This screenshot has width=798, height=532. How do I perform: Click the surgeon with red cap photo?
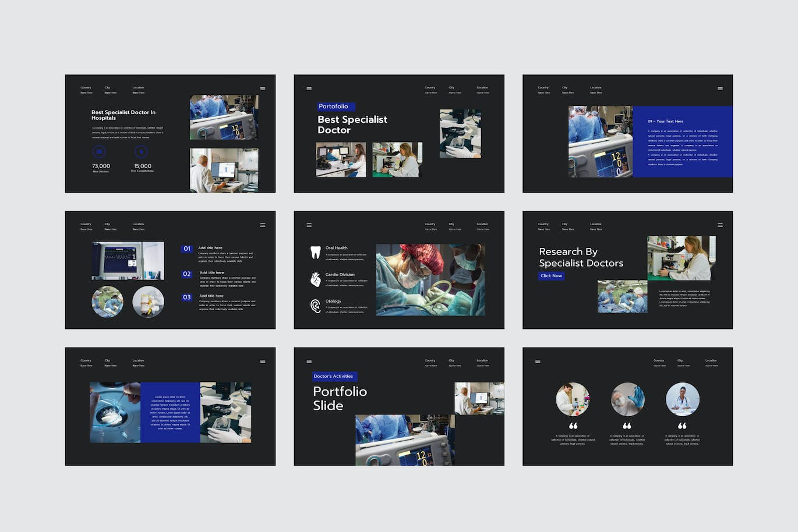[430, 280]
